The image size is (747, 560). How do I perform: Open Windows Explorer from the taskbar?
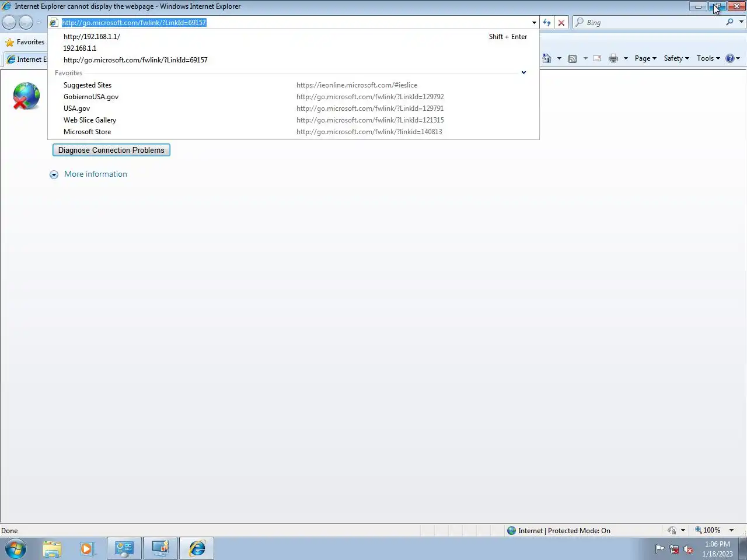click(x=52, y=549)
